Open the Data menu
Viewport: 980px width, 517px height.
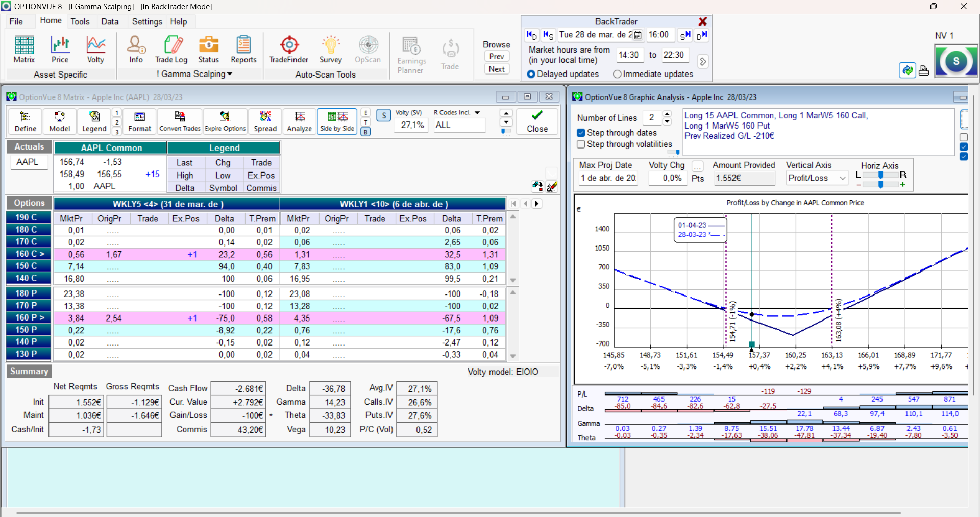click(110, 21)
